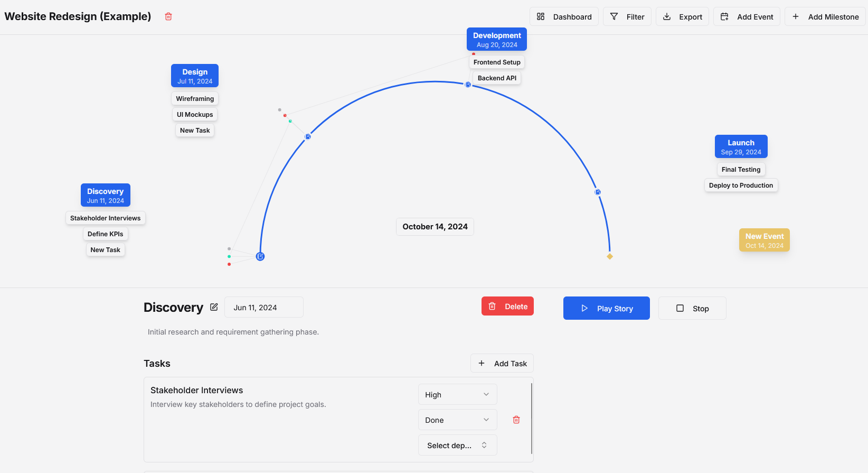Delete the Stakeholder Interviews task via trash icon
The image size is (868, 473).
[516, 420]
